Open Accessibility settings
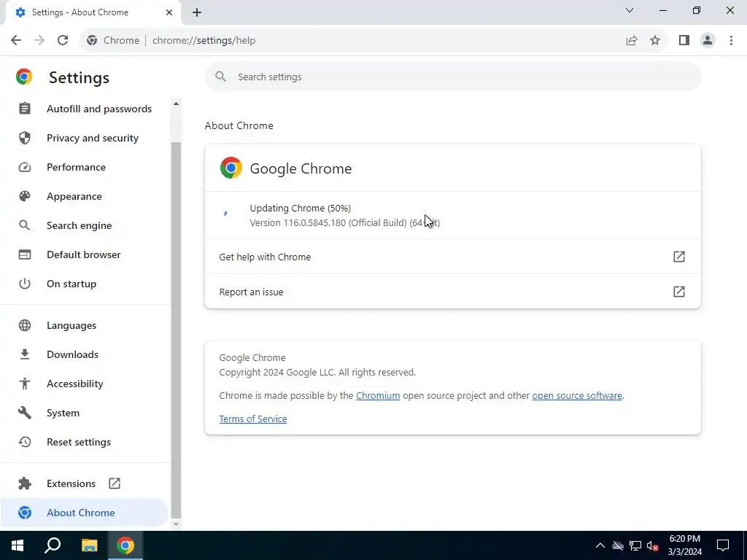 85,384
